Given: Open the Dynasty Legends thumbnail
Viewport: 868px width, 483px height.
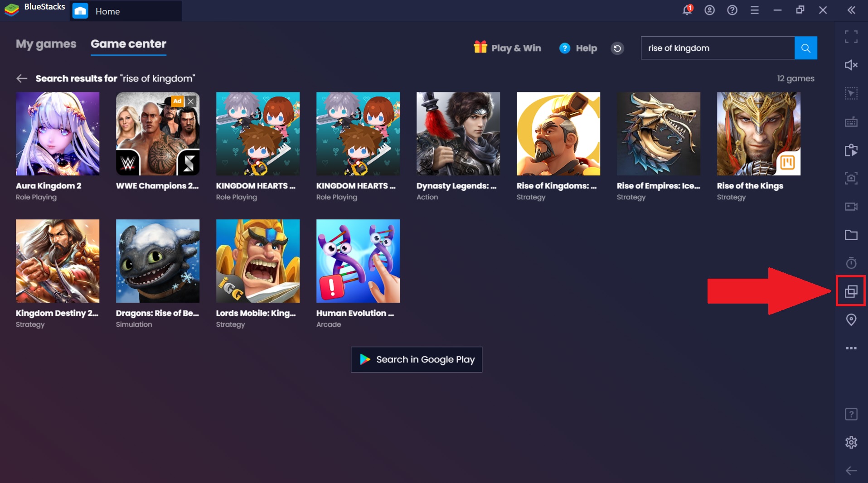Looking at the screenshot, I should pos(458,134).
